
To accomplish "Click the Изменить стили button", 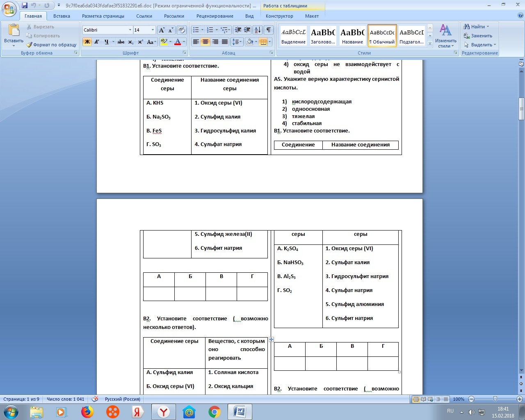I will pos(445,36).
